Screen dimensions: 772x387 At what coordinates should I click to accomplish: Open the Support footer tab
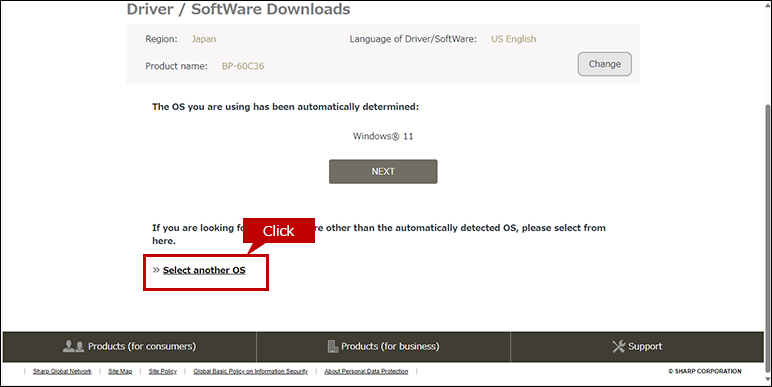click(x=637, y=347)
